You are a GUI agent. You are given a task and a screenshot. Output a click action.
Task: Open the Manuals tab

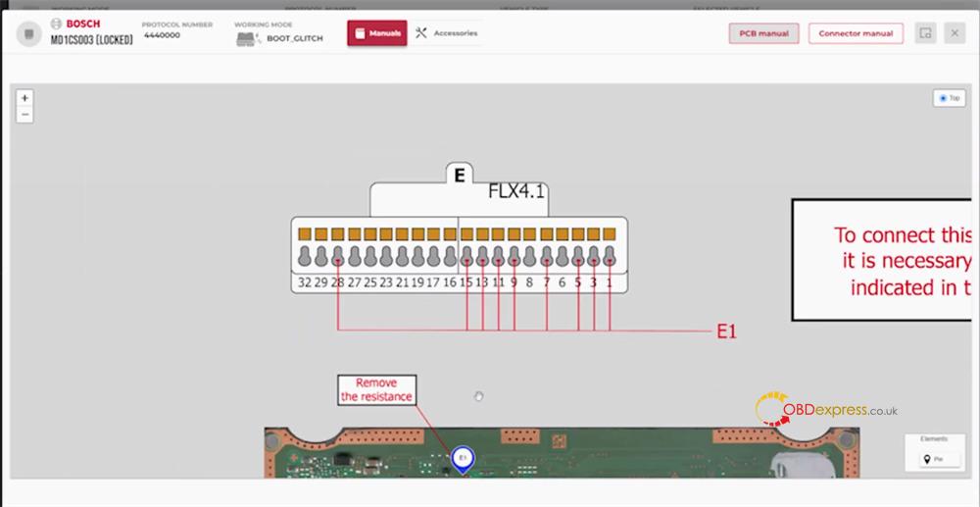377,33
